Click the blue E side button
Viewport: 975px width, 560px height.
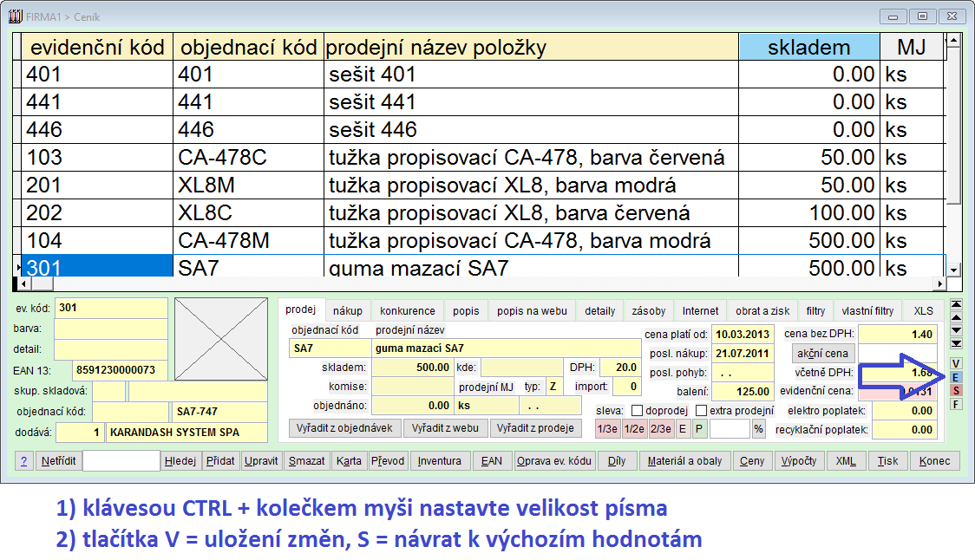[x=956, y=377]
